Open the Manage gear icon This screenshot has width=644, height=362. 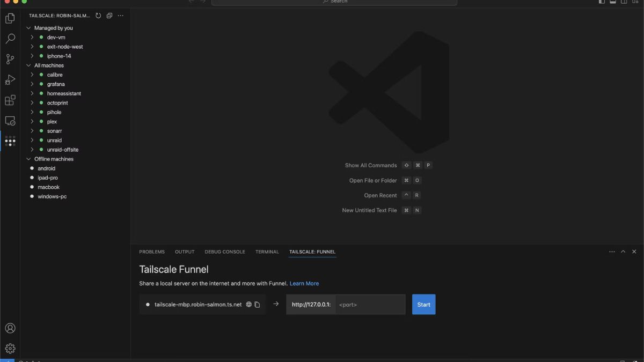click(x=10, y=349)
